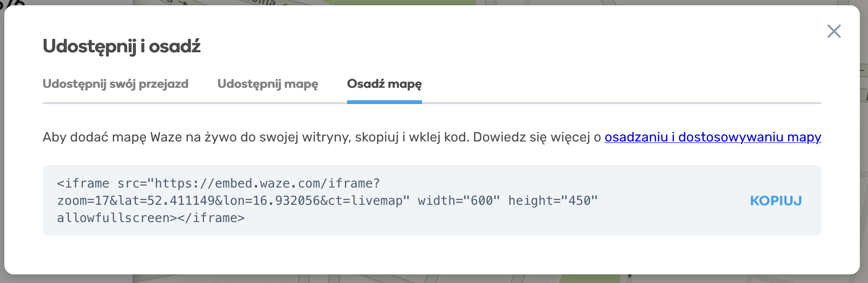Screen dimensions: 868x283
Task: Click the allowfullscreen></iframe> code line
Action: coord(151,218)
